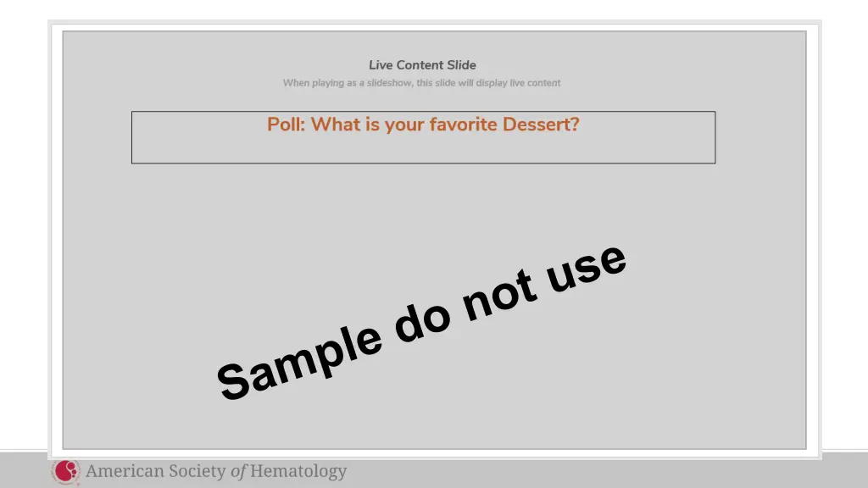Select the 'Live Content Slide' heading

click(422, 65)
